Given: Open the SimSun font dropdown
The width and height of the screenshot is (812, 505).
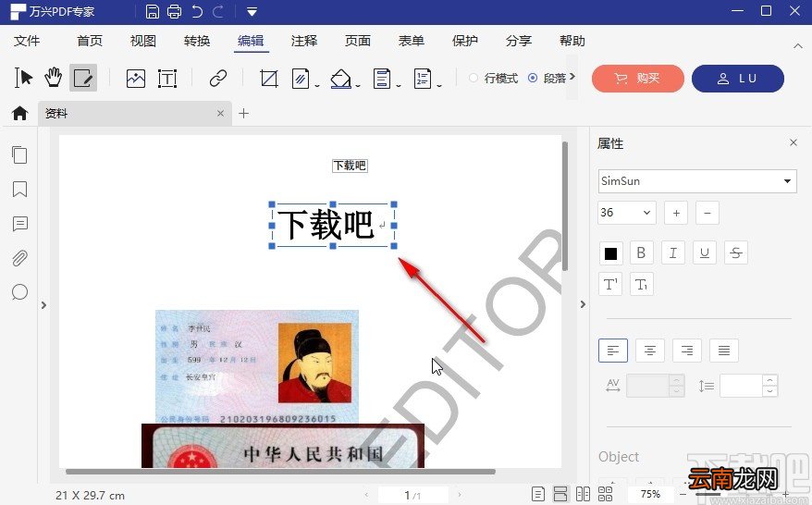Looking at the screenshot, I should (697, 180).
